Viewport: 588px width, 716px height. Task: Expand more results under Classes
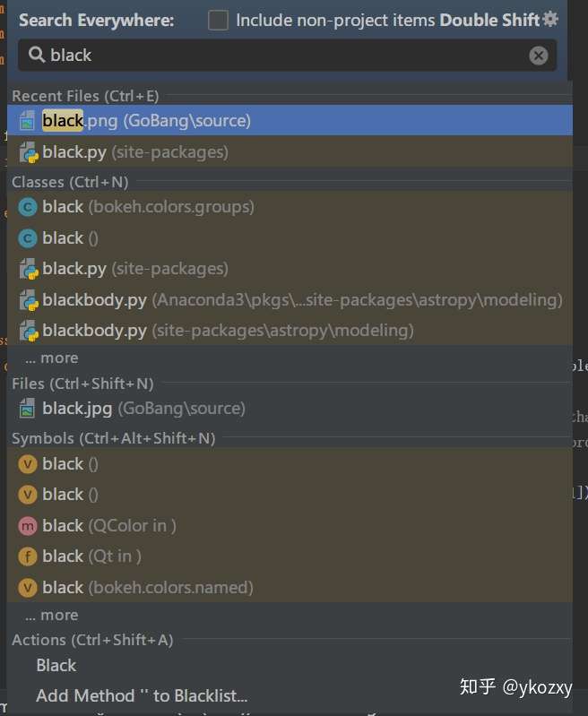coord(52,358)
